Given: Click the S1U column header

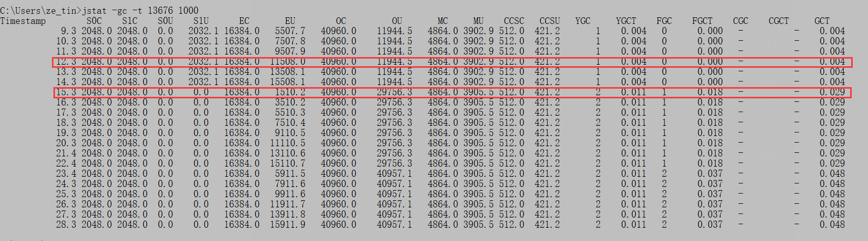Looking at the screenshot, I should [x=201, y=21].
